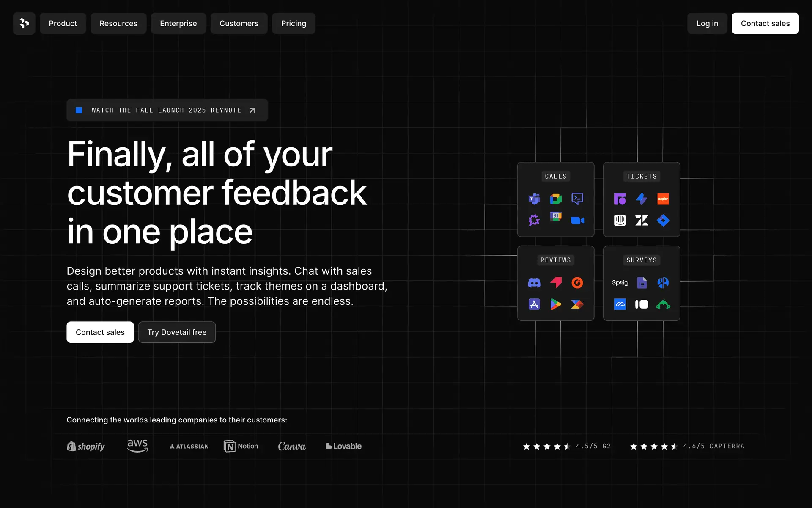Click the Microsoft Teams icon under Calls

(x=534, y=199)
